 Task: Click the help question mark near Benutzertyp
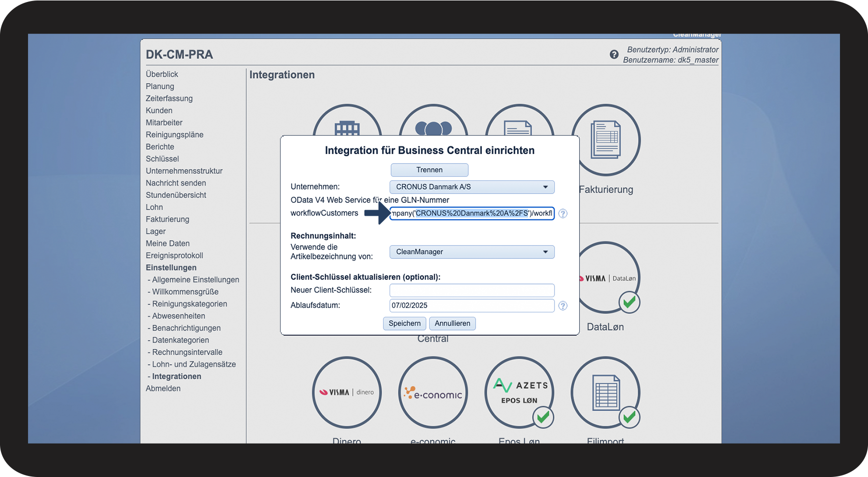[x=614, y=55]
